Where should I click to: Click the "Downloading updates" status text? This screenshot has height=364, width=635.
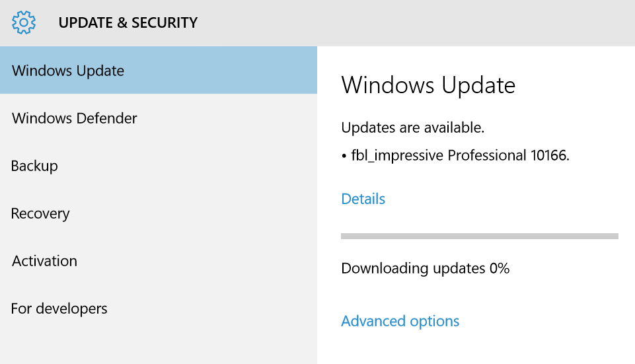(413, 268)
